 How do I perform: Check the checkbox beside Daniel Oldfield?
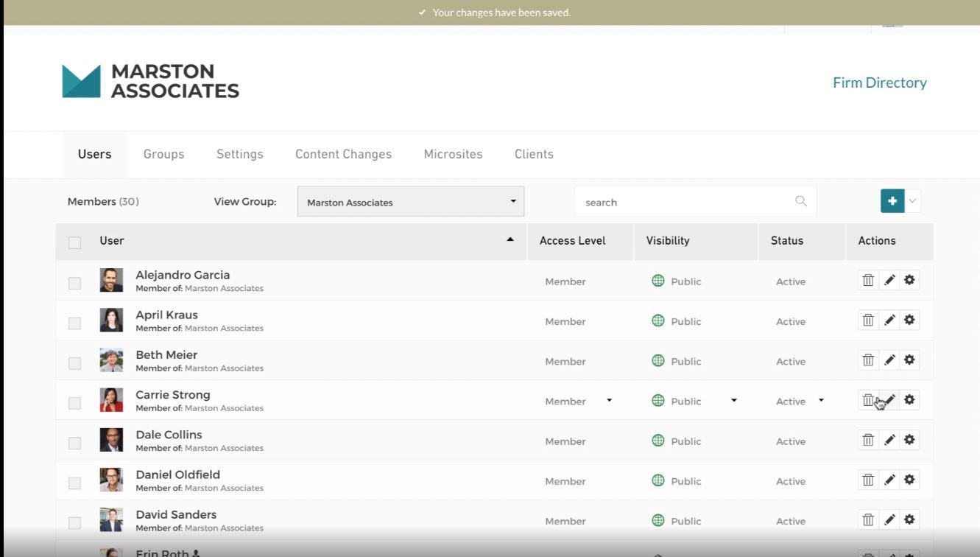(74, 483)
